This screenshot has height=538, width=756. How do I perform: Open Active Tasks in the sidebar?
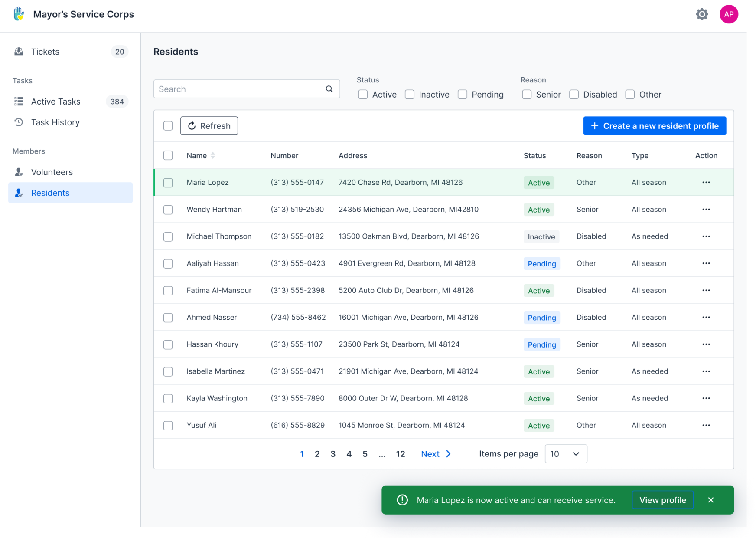[70, 102]
